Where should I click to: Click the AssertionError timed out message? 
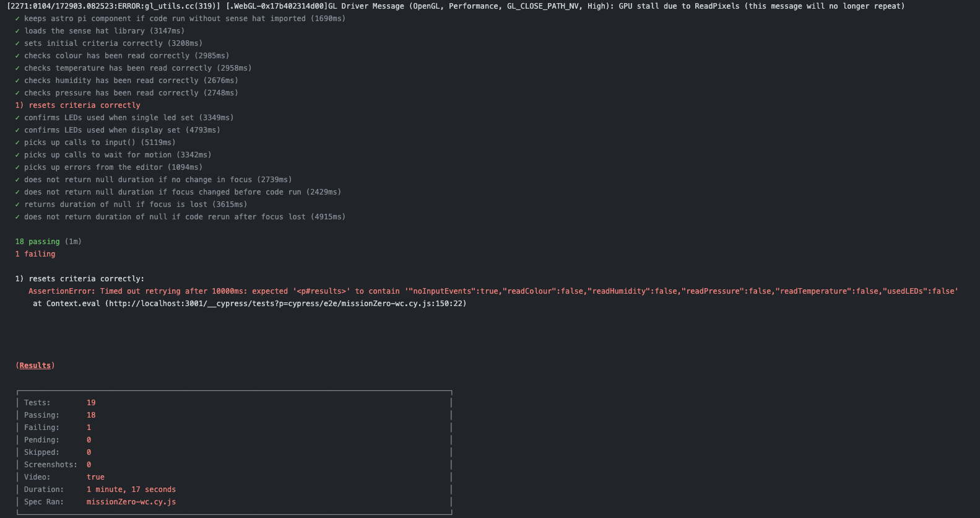click(493, 291)
